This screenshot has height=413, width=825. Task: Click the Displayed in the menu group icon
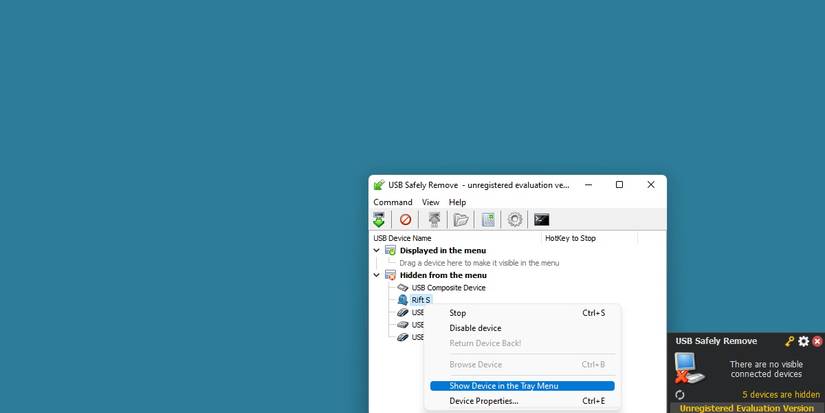click(x=390, y=250)
